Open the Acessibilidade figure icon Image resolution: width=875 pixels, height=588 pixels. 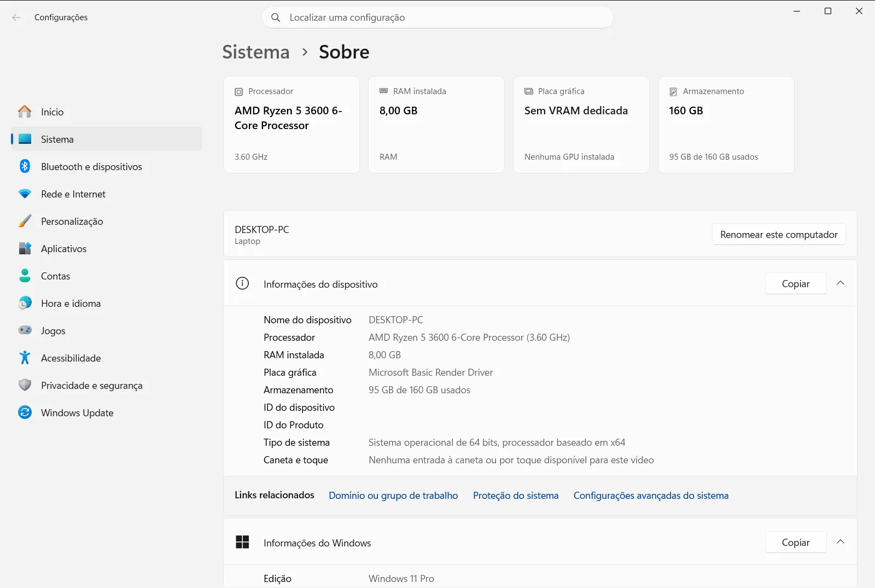25,358
